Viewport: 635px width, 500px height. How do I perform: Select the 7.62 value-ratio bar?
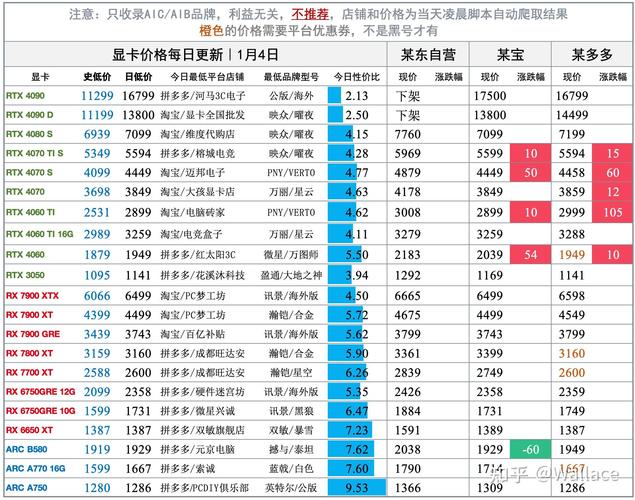pos(351,449)
